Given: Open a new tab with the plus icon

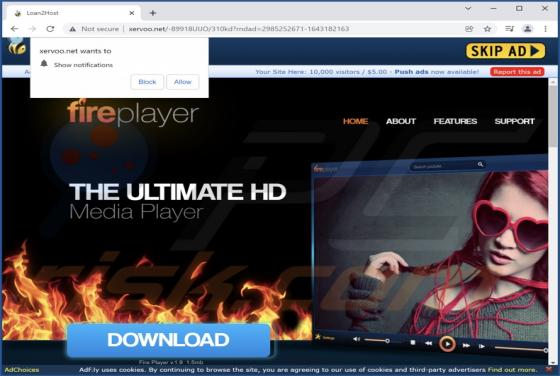Looking at the screenshot, I should 153,13.
